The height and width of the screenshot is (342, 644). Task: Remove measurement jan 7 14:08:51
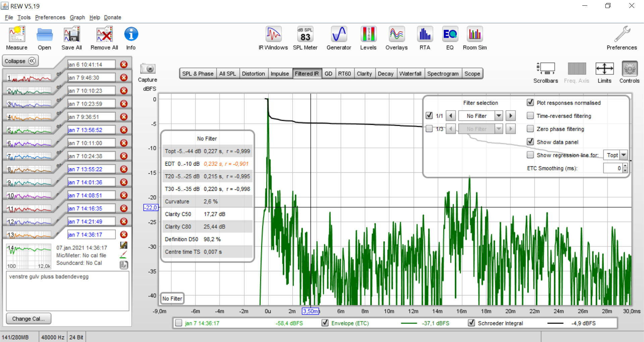pyautogui.click(x=124, y=195)
